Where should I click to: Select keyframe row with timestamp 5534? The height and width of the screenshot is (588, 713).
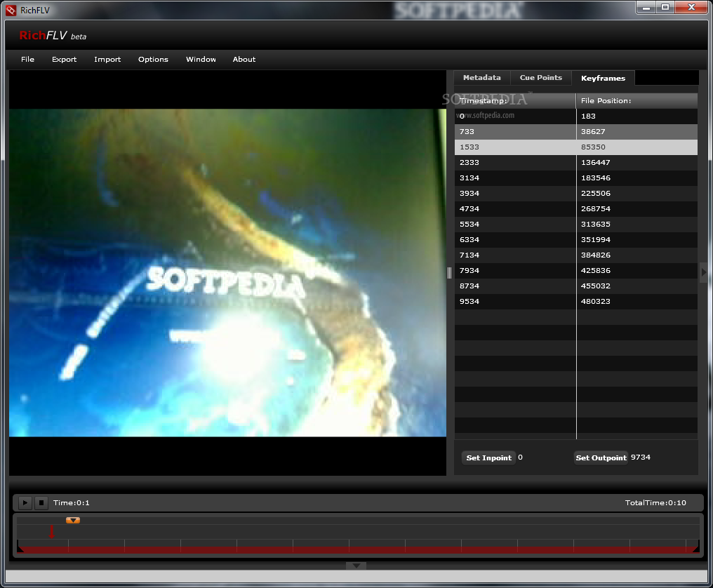576,225
